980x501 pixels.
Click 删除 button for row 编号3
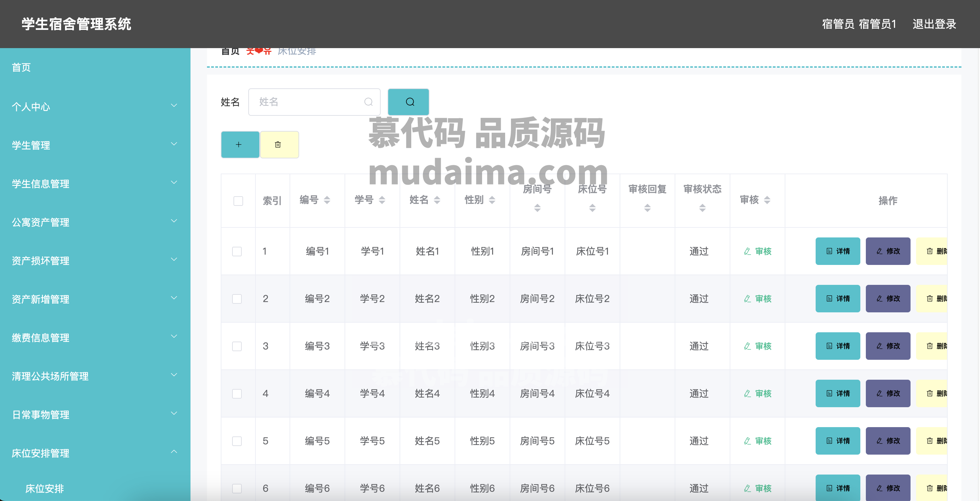(932, 346)
